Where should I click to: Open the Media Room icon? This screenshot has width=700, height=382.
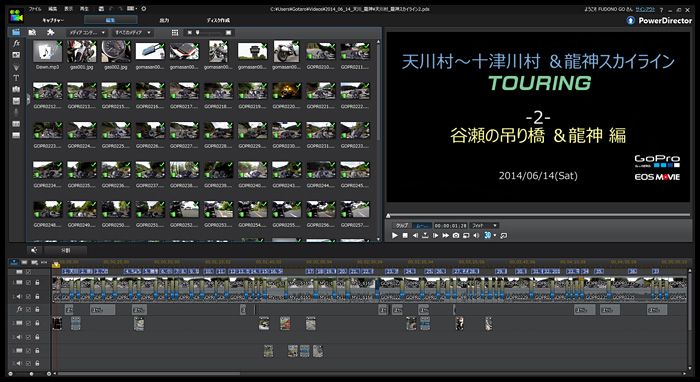point(16,32)
